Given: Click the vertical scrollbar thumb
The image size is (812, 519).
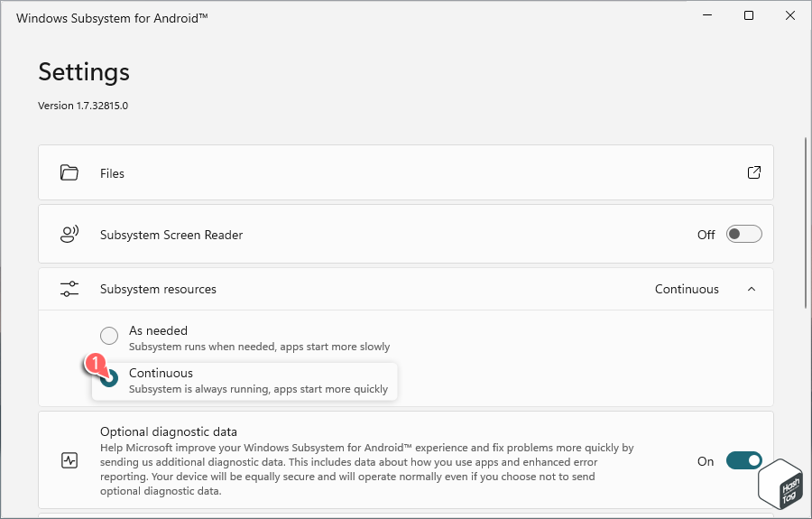Looking at the screenshot, I should [x=806, y=223].
